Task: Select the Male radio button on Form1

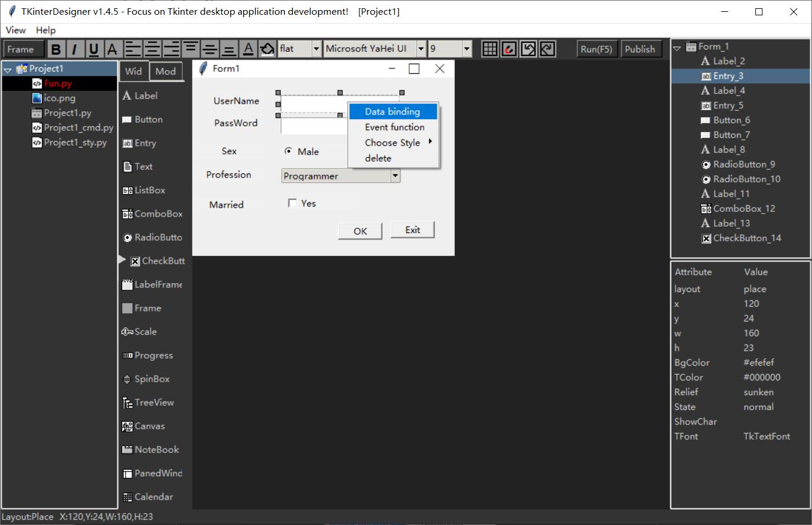Action: [288, 151]
